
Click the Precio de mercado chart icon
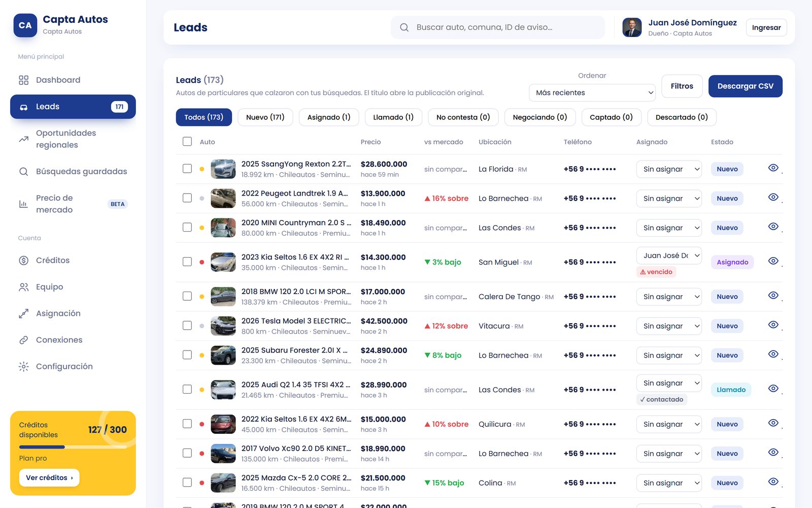[x=24, y=204]
